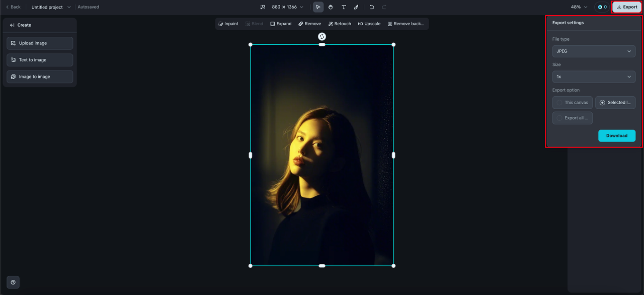644x295 pixels.
Task: Choose the 'Selected l...' export option
Action: (615, 103)
